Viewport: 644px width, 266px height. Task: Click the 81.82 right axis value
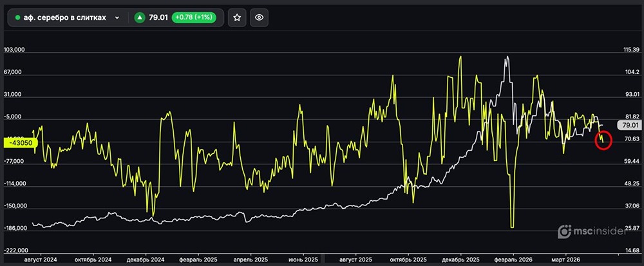[632, 117]
